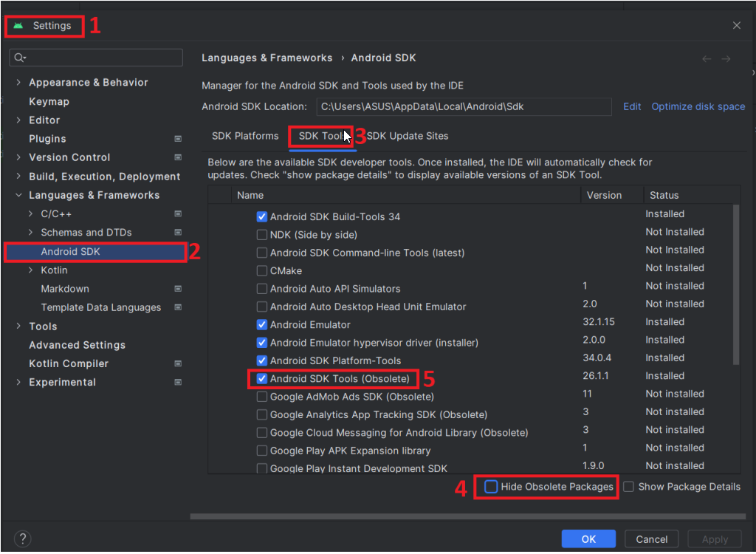Click the OK button
The width and height of the screenshot is (756, 554).
(588, 539)
